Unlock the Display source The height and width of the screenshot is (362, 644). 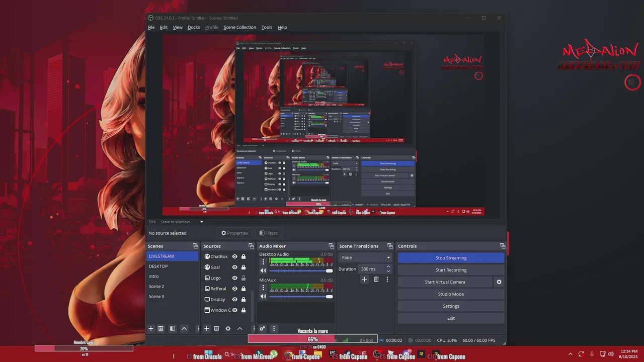[244, 299]
